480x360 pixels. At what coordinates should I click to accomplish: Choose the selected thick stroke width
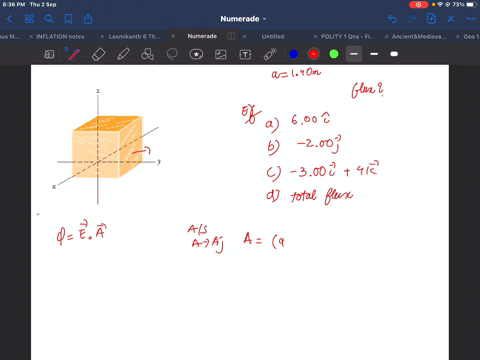[354, 54]
